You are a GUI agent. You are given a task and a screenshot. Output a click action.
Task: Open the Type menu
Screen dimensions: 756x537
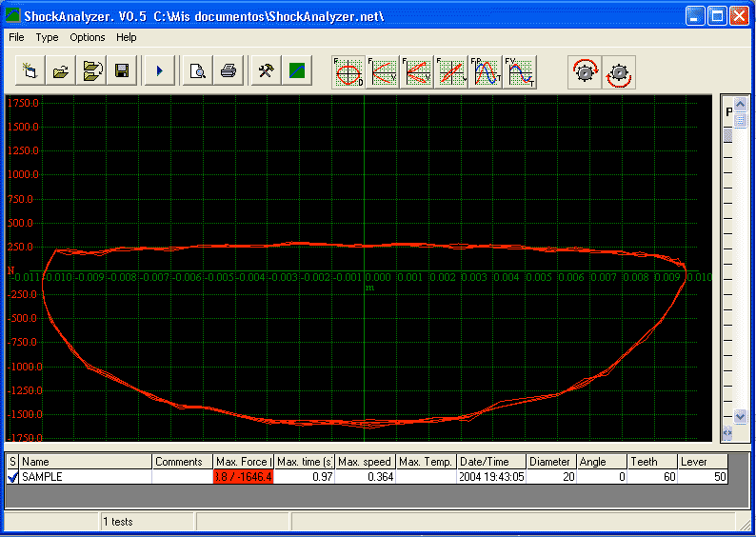(x=47, y=37)
